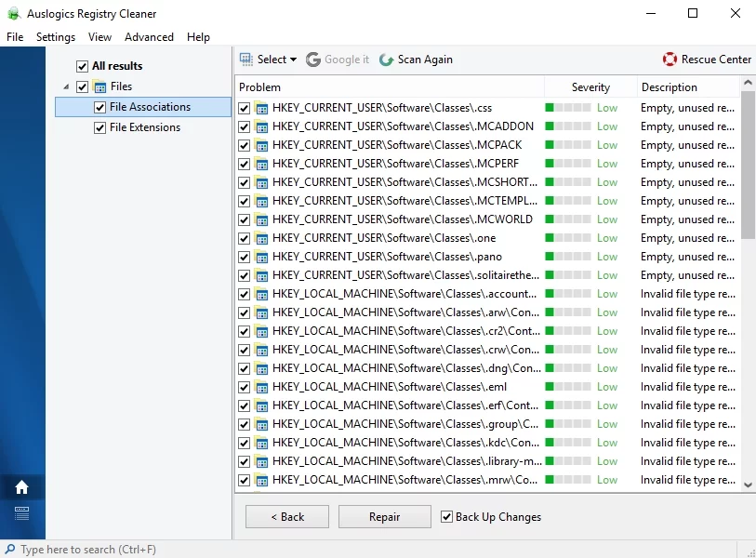
Task: Open the Advanced menu
Action: 149,37
